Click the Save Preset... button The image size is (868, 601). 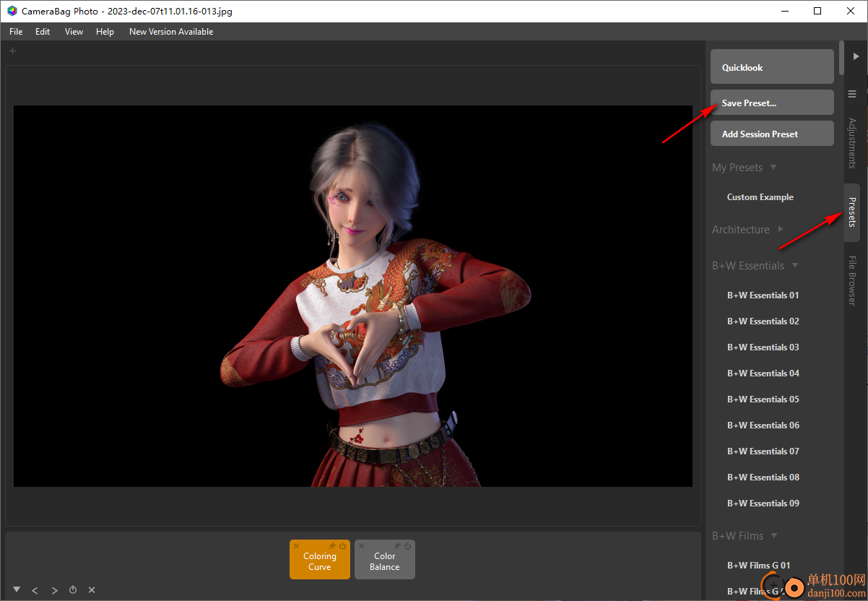click(772, 103)
